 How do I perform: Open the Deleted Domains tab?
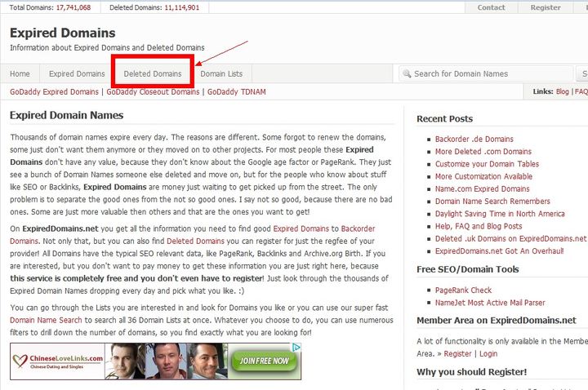point(153,73)
